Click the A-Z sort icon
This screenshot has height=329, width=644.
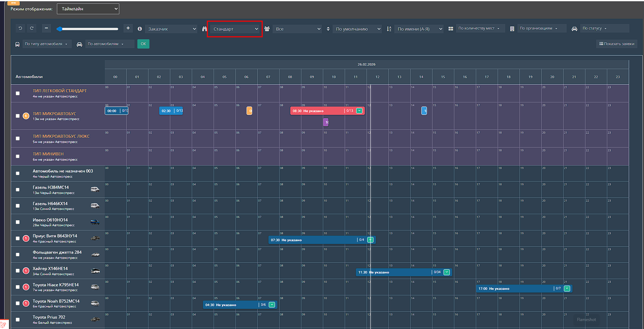[x=389, y=29]
